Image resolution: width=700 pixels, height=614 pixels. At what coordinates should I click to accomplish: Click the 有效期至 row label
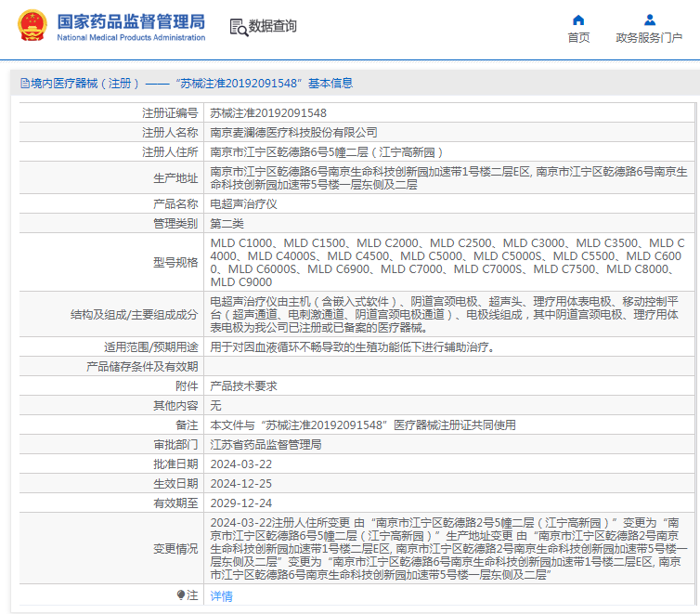click(x=175, y=503)
